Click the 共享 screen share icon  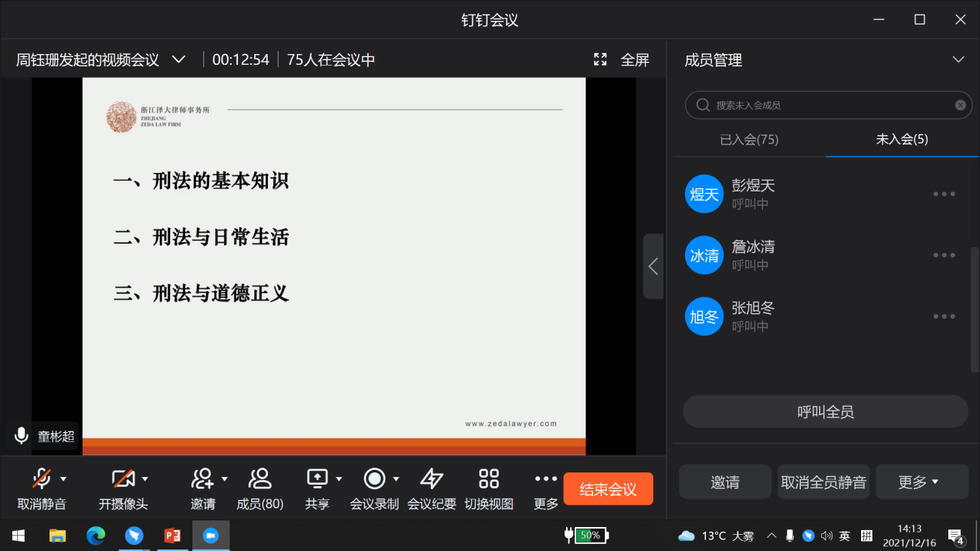(317, 480)
